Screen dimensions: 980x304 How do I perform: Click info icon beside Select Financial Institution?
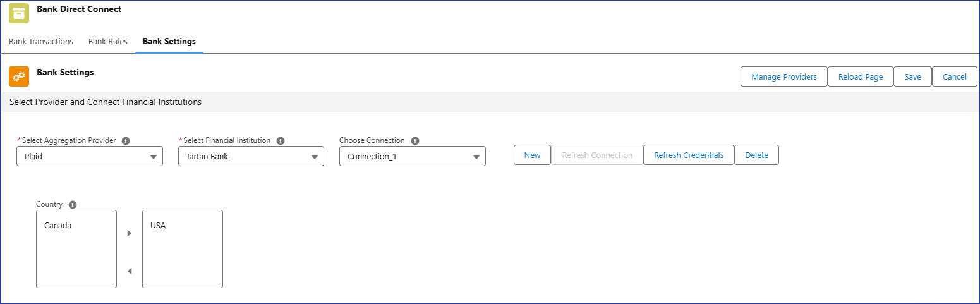tap(281, 141)
